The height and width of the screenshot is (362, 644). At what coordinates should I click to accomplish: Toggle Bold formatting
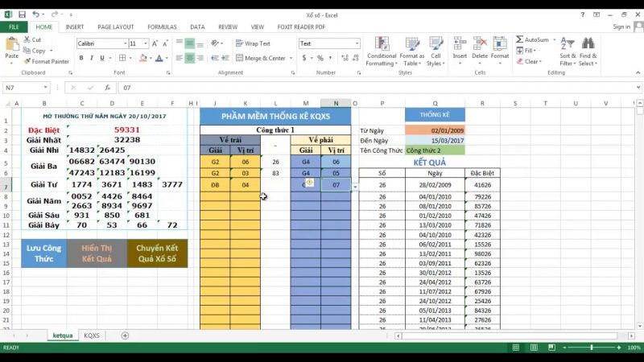[81, 58]
